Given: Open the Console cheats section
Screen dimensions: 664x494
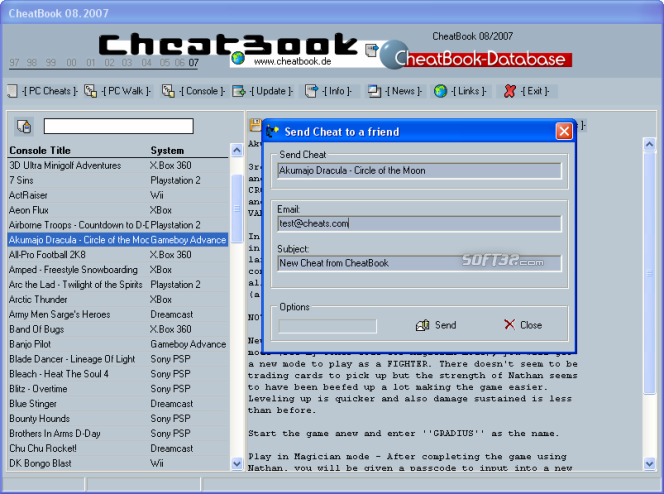Looking at the screenshot, I should 193,91.
